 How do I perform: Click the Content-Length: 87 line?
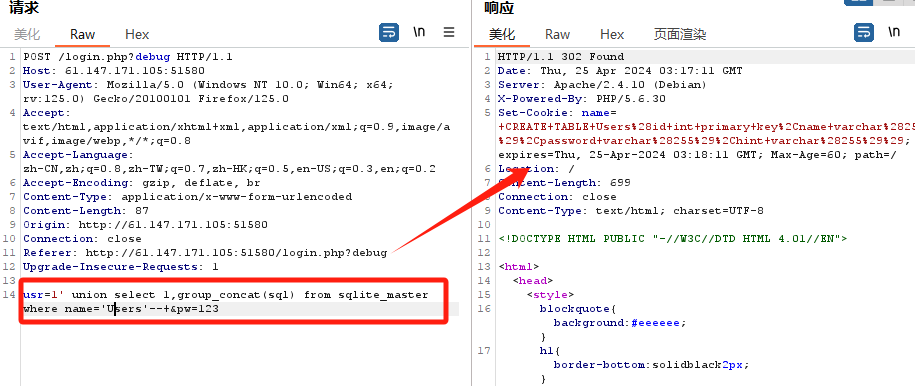pos(86,211)
